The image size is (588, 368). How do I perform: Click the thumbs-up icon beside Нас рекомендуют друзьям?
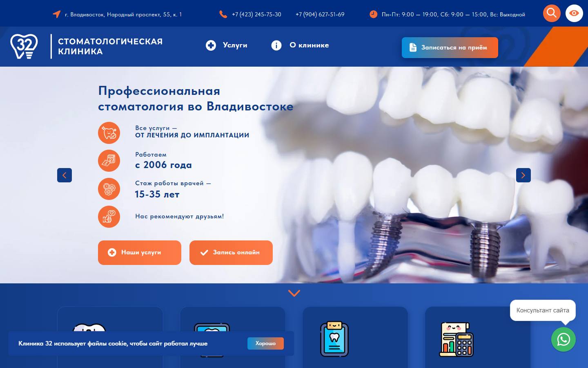[x=109, y=217]
